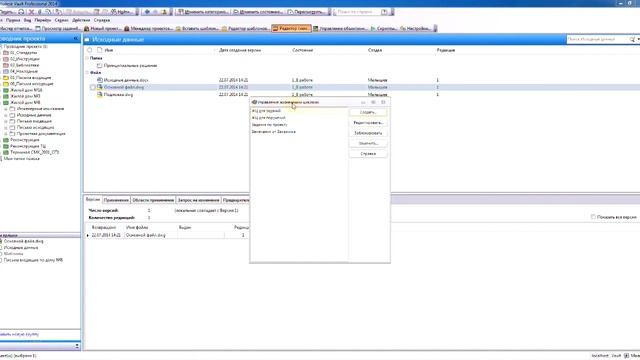Open the Действия menu

tap(81, 20)
